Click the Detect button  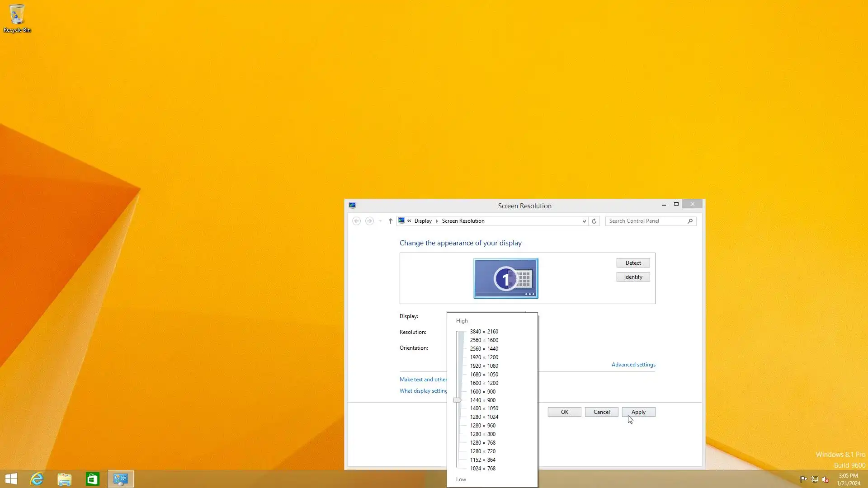coord(633,263)
